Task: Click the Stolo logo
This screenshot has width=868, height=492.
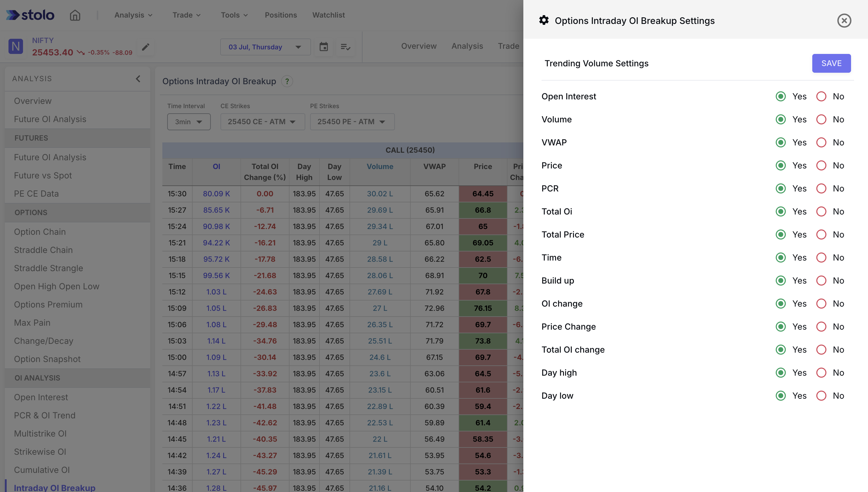Action: pos(30,15)
